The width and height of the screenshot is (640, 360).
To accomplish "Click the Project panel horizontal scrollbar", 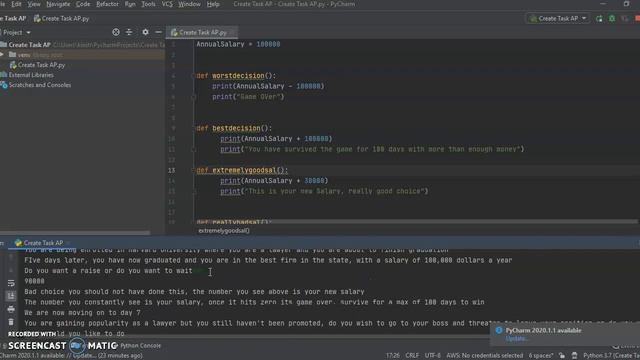I will pyautogui.click(x=75, y=233).
